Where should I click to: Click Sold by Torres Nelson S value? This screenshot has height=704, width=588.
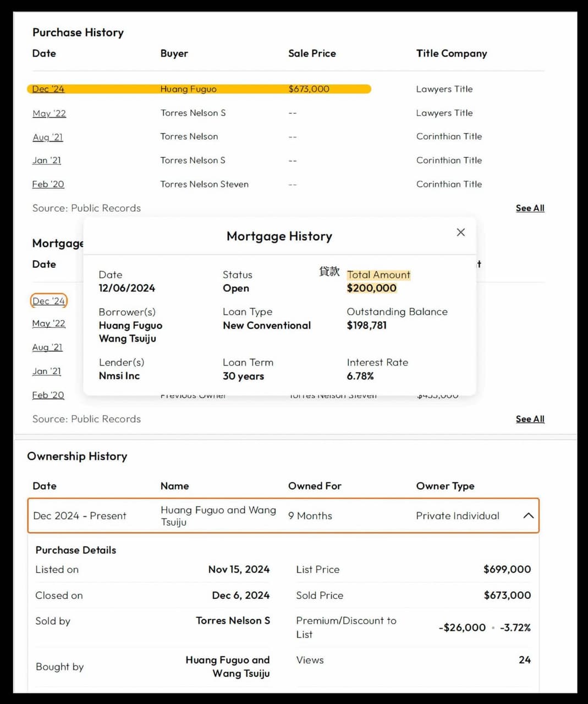tap(233, 620)
